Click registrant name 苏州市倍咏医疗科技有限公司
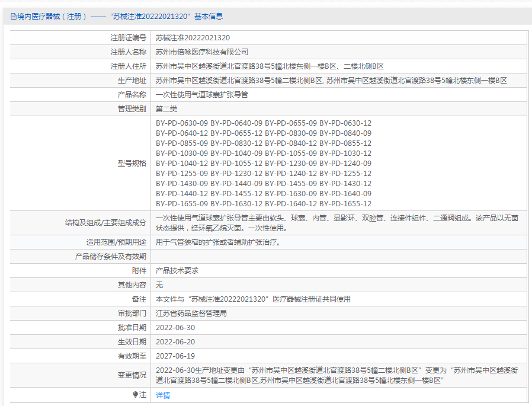 [202, 52]
